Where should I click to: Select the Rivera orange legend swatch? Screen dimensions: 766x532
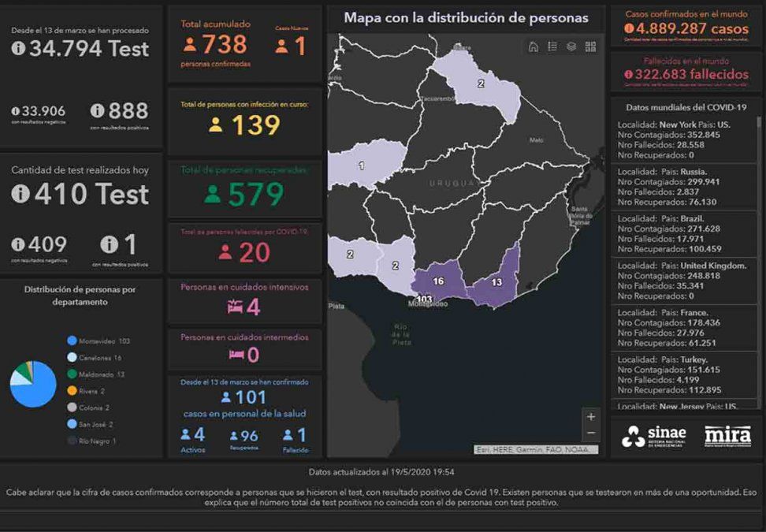(73, 391)
